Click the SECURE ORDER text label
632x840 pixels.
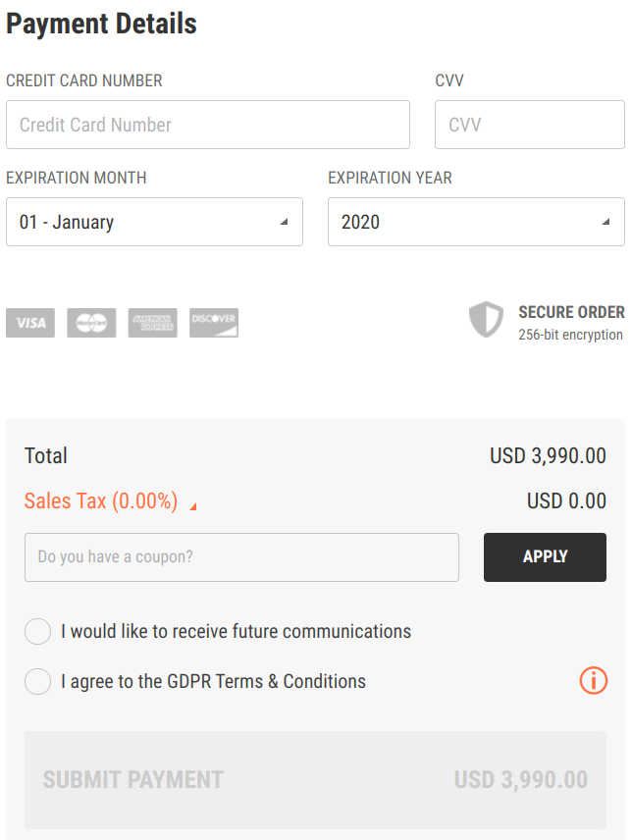tap(571, 312)
